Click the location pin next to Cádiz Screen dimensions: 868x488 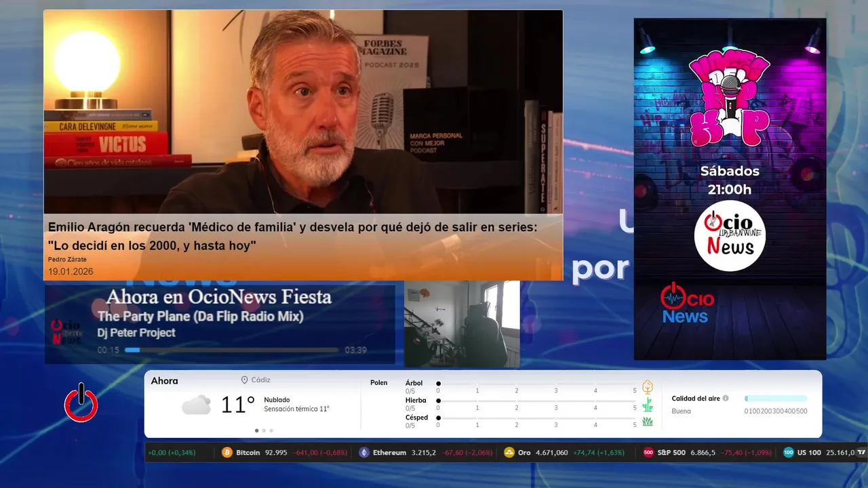(x=245, y=380)
